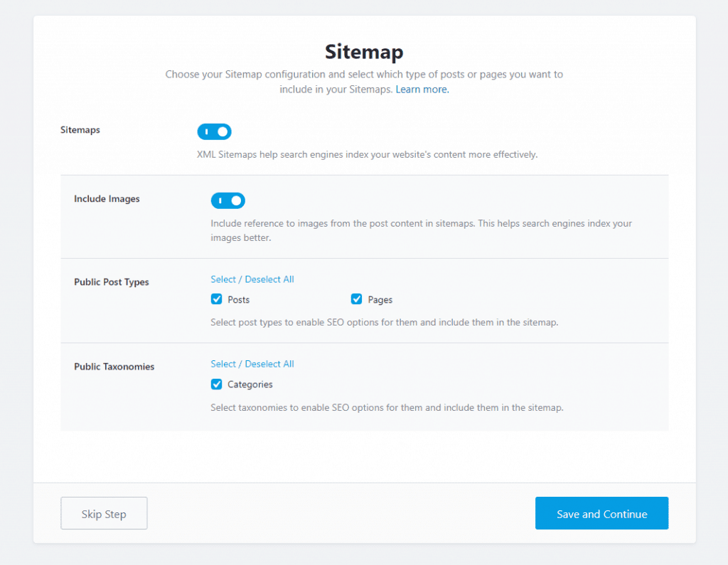Click the Categories label text
Image resolution: width=728 pixels, height=565 pixels.
250,384
